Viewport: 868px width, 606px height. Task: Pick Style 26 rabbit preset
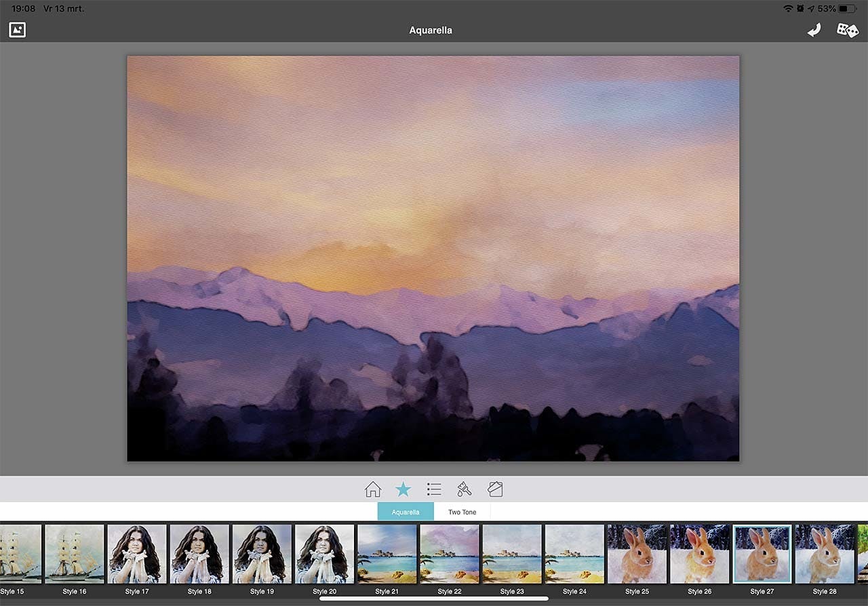[700, 554]
